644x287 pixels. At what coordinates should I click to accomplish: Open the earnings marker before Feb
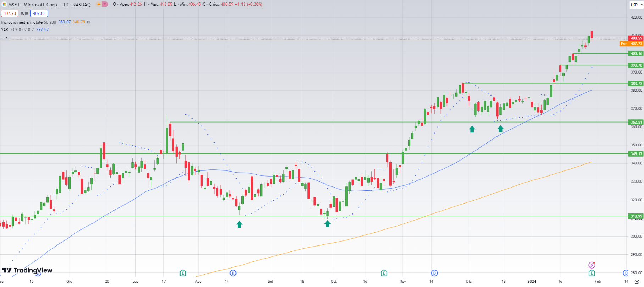click(592, 273)
